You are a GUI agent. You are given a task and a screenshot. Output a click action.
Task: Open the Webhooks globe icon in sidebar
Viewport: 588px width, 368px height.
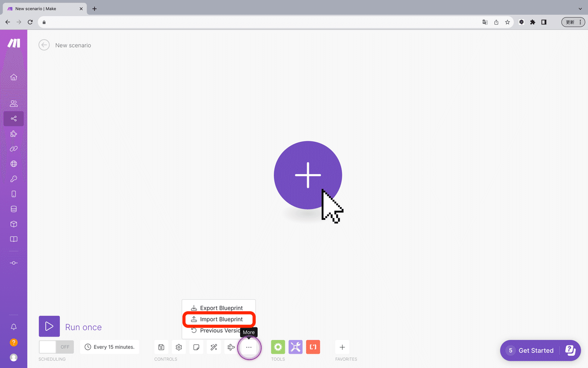point(14,164)
